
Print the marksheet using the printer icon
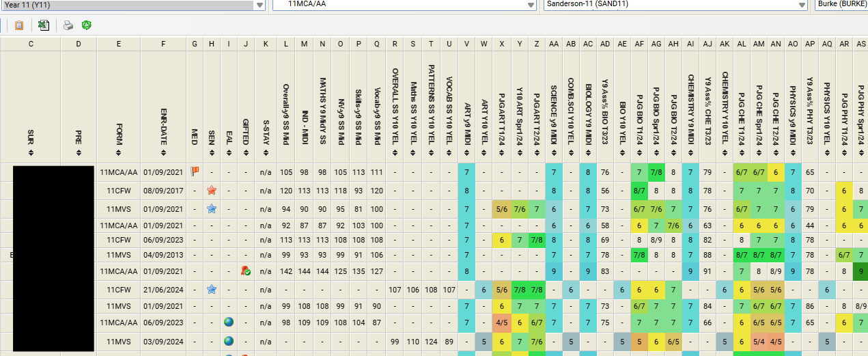[x=68, y=25]
